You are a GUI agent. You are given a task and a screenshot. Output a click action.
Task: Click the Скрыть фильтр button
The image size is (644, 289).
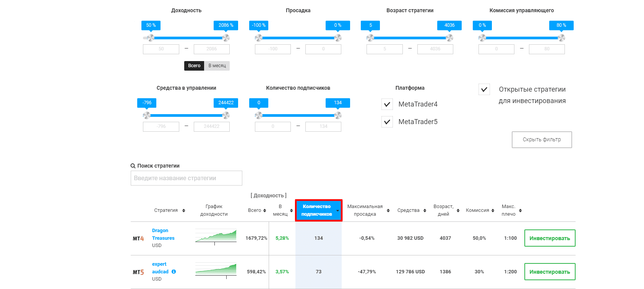tap(542, 140)
